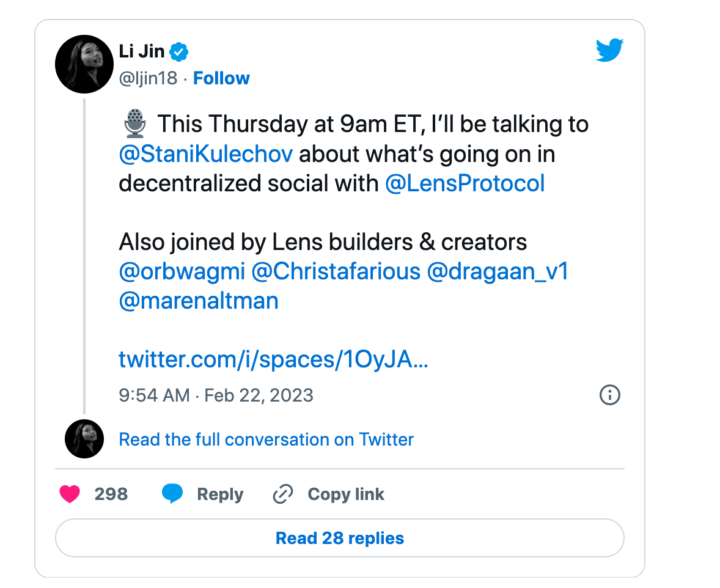This screenshot has height=588, width=720.
Task: Click the reply speech bubble icon
Action: tap(172, 494)
